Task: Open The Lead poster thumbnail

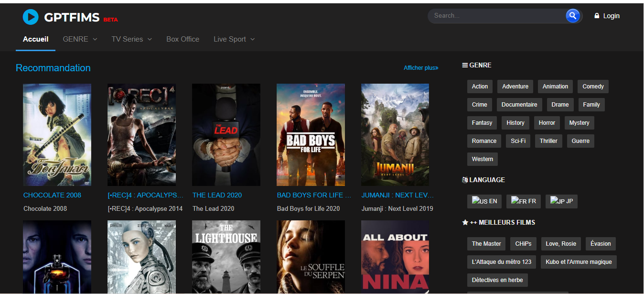Action: [x=226, y=135]
